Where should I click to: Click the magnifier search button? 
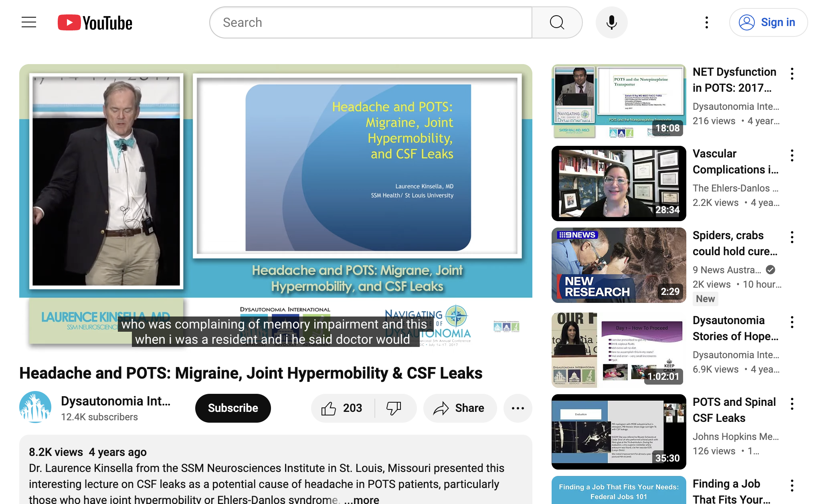557,22
